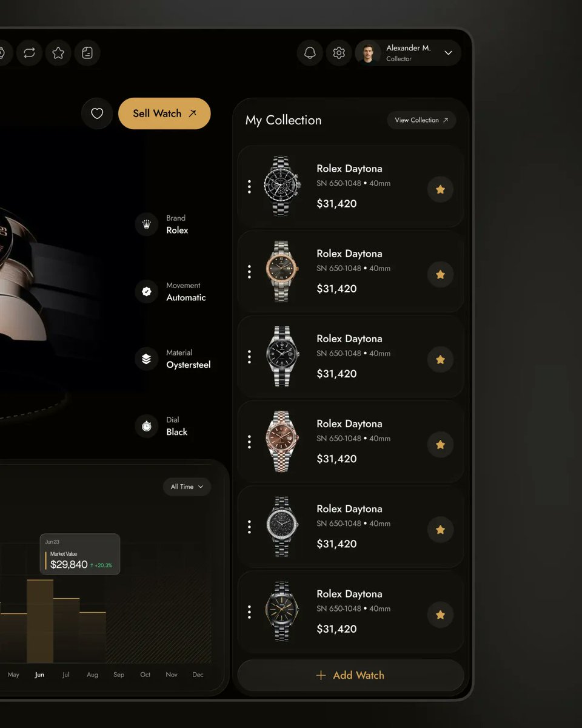Click the Rolex brand value
Viewport: 582px width, 728px height.
(177, 231)
